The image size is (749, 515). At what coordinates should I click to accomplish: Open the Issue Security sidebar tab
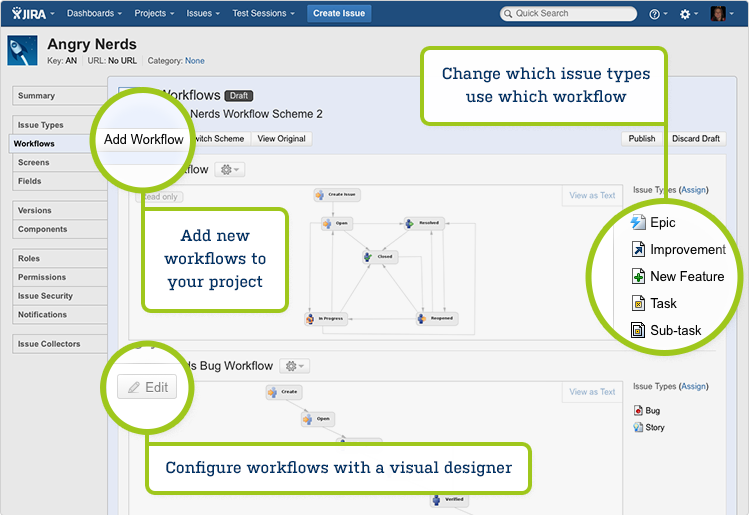click(60, 296)
